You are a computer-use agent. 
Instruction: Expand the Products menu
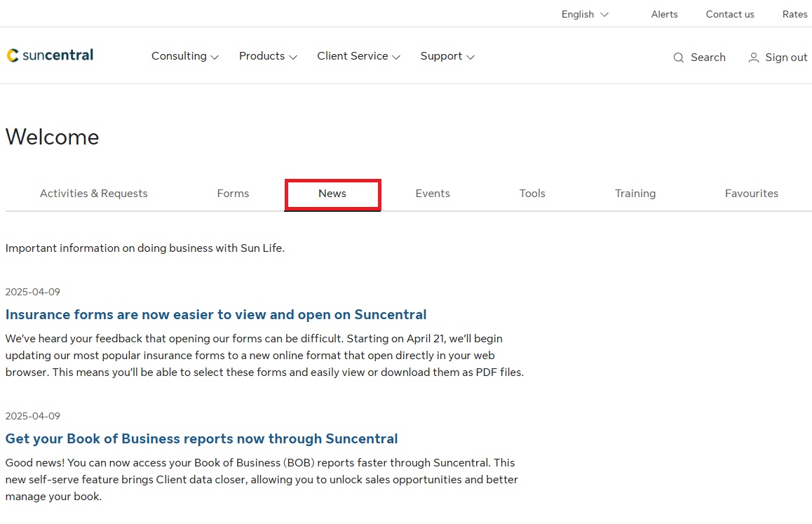click(268, 56)
